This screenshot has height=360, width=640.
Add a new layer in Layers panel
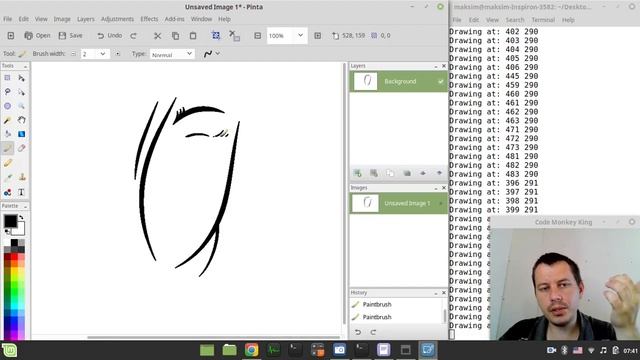(358, 173)
